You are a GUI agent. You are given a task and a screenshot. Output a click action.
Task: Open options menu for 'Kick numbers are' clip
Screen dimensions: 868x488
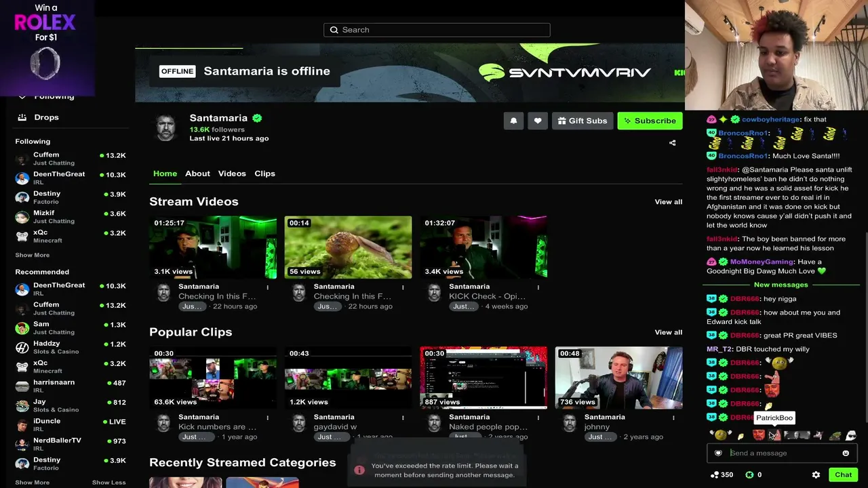pos(268,418)
